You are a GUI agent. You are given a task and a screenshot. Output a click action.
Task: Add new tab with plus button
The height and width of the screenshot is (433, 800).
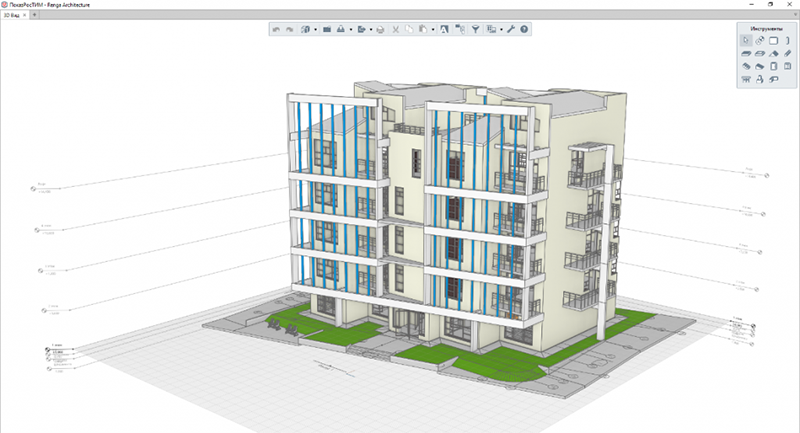pos(35,15)
